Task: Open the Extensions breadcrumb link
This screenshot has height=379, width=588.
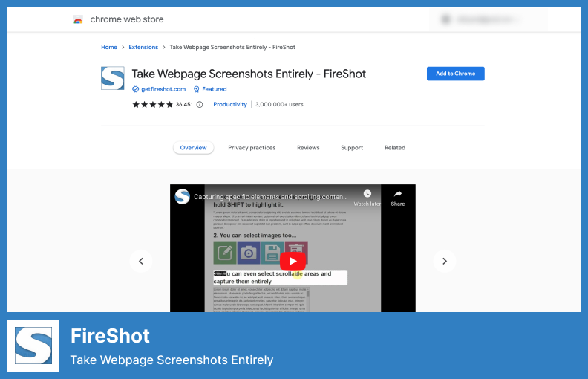Action: point(143,48)
